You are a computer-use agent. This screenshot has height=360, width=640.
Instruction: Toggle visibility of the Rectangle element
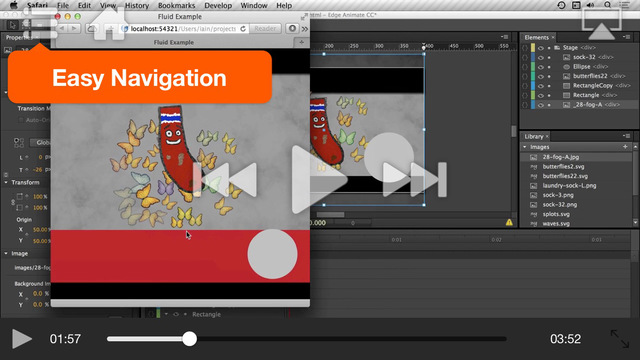point(541,95)
